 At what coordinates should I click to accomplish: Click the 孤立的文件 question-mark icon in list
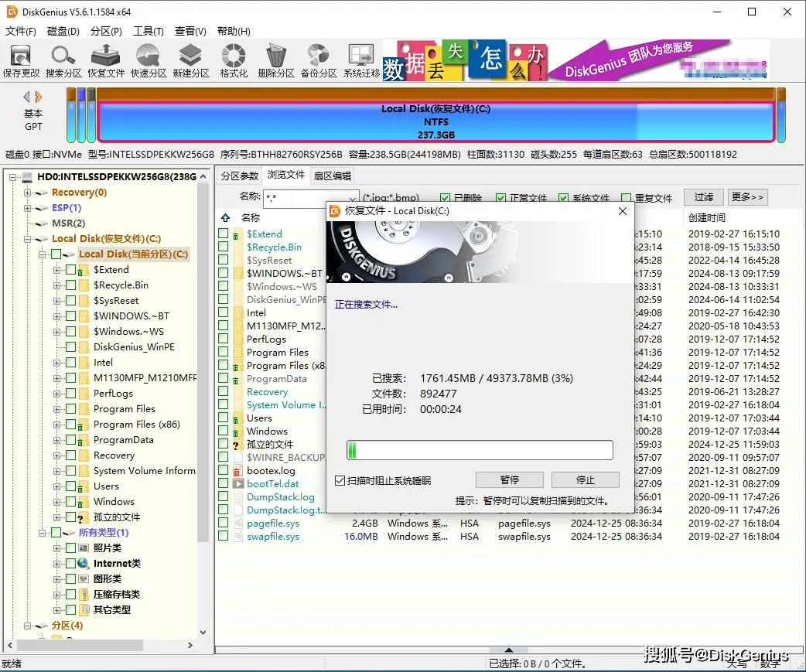(x=237, y=445)
